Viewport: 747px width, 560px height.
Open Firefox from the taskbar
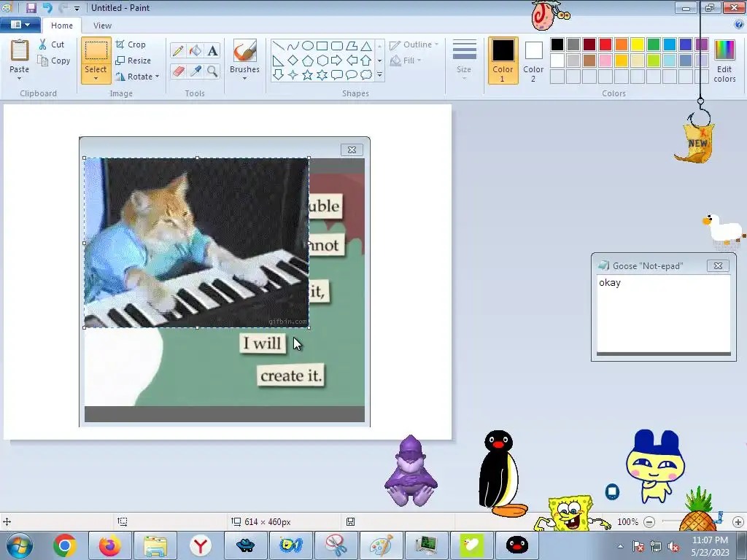(109, 545)
